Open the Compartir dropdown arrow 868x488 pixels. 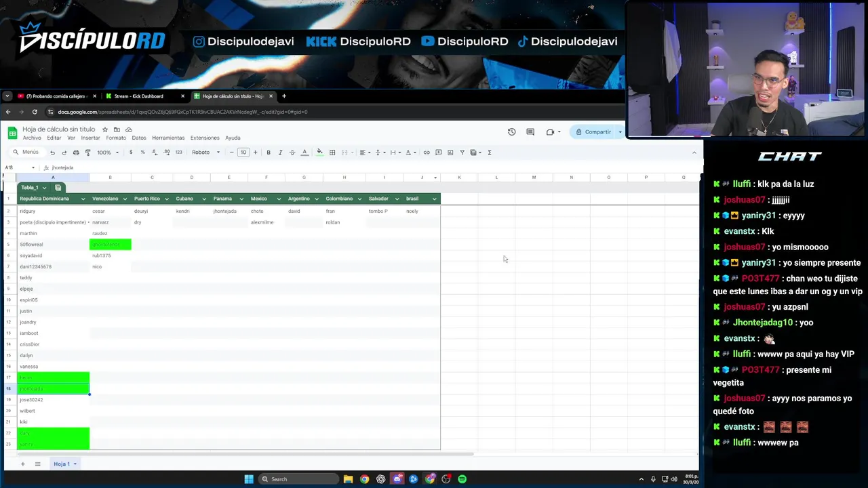click(x=620, y=132)
